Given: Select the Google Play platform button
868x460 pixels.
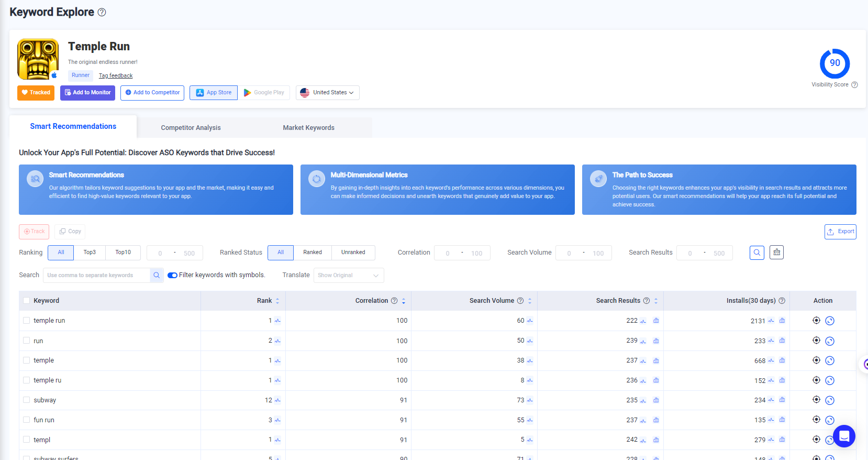Looking at the screenshot, I should [x=264, y=93].
